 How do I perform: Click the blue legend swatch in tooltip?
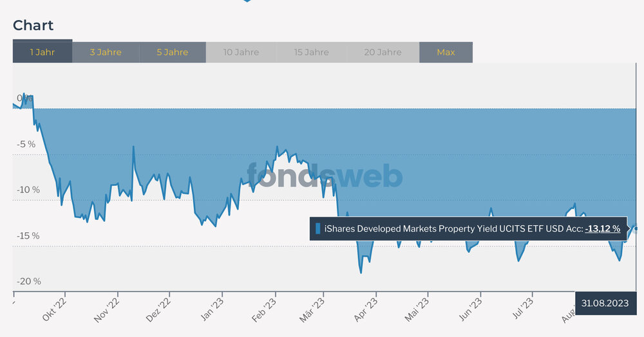point(318,228)
